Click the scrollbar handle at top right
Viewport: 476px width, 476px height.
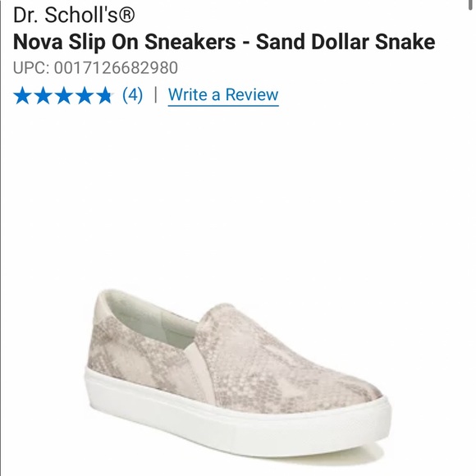point(470,5)
